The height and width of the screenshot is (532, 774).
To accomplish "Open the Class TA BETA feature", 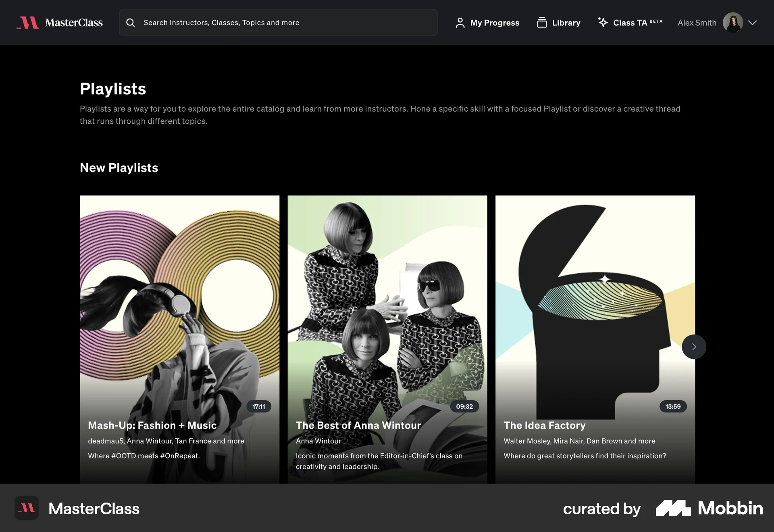I will [630, 23].
